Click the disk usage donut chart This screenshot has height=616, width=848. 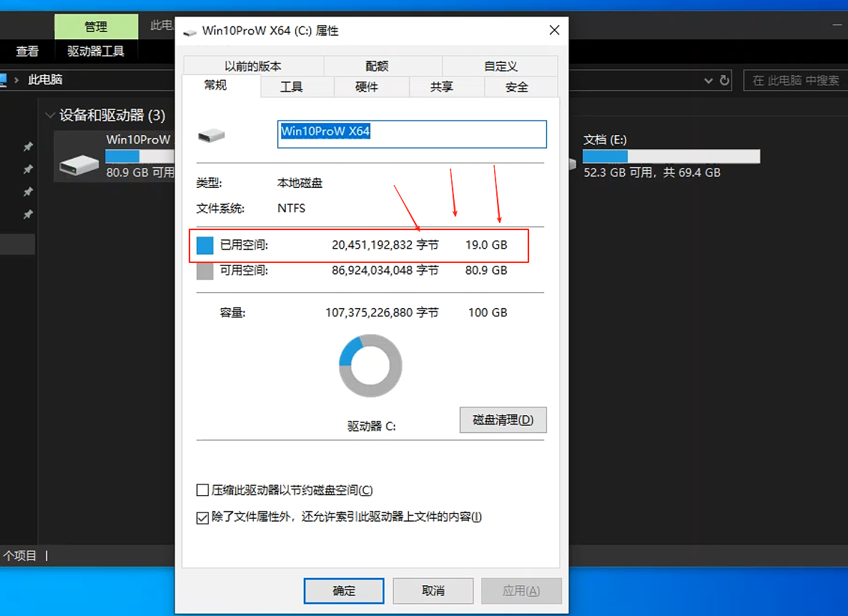(x=370, y=366)
